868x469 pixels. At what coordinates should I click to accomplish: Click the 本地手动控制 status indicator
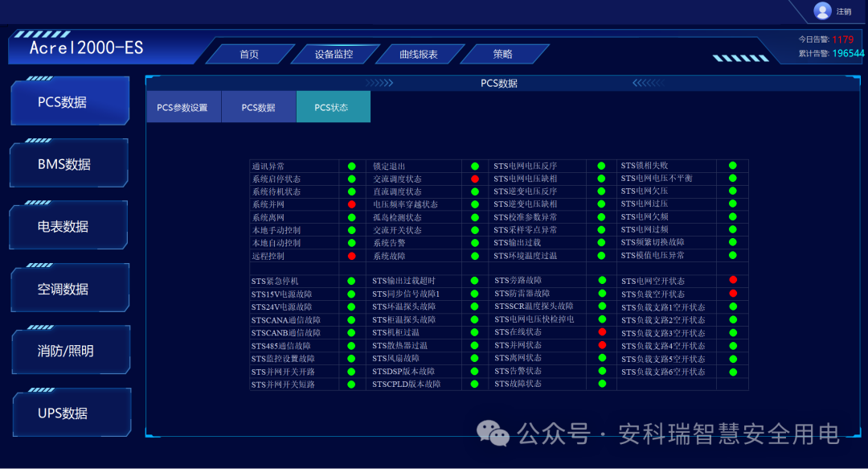351,230
